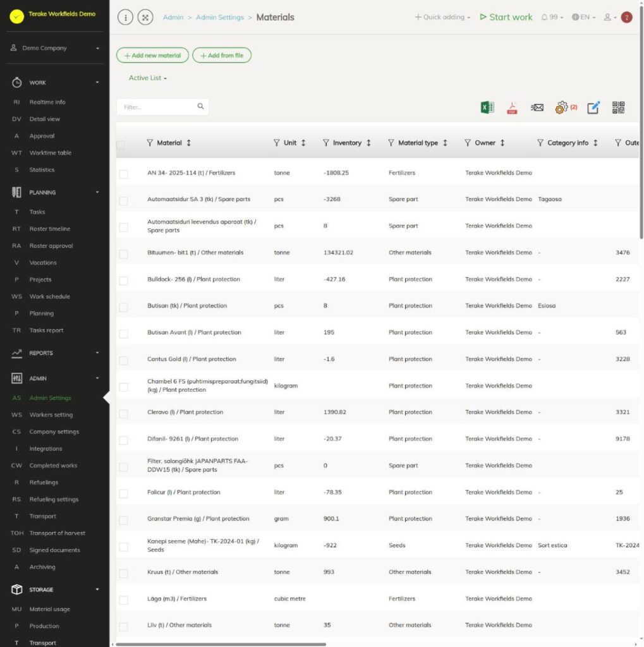Viewport: 644px width, 647px height.
Task: Click the search magnifier icon in filter box
Action: tap(200, 106)
